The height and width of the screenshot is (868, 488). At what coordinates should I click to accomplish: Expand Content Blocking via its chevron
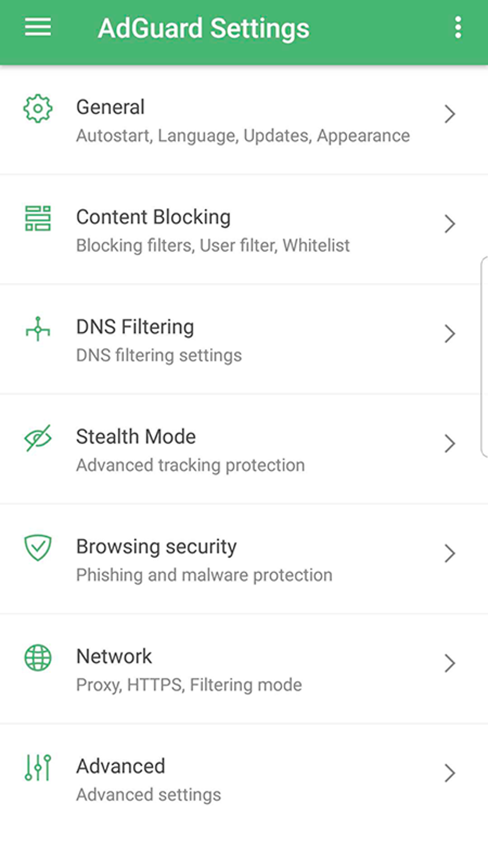click(x=449, y=224)
